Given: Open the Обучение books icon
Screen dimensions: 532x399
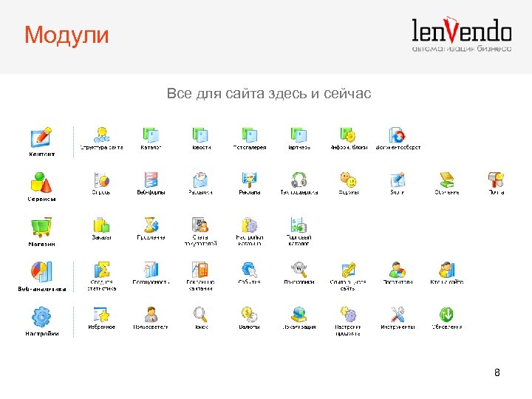Looking at the screenshot, I should point(447,180).
